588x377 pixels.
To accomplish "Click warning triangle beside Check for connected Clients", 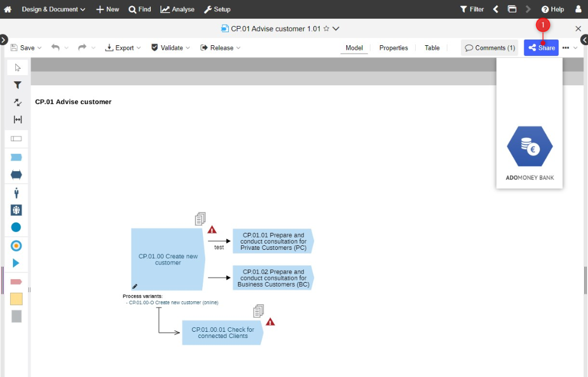I will point(271,322).
